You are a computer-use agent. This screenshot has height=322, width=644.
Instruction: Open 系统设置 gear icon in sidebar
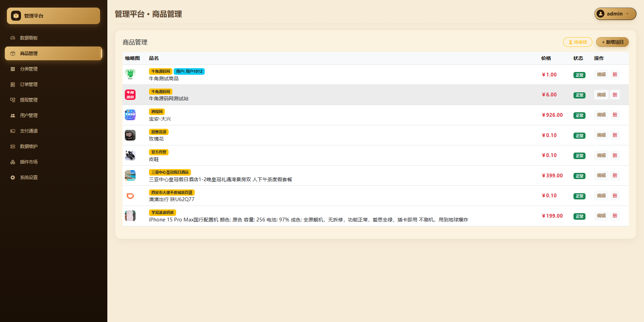13,177
